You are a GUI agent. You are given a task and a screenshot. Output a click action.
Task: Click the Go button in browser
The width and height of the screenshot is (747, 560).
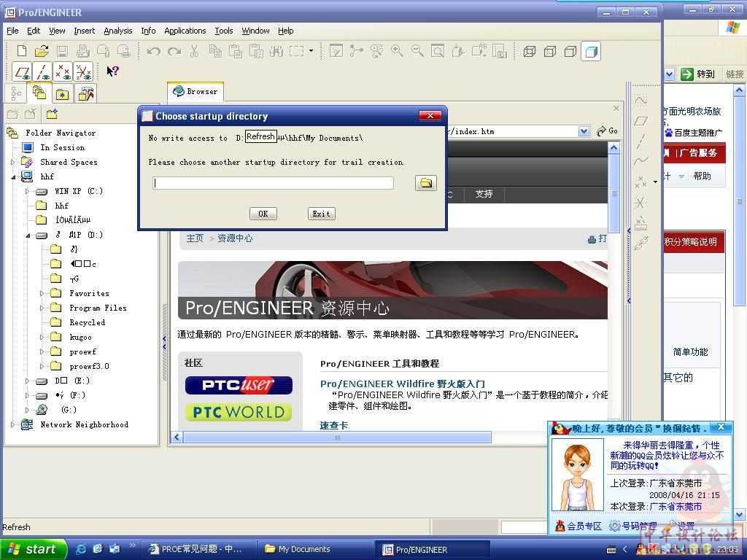click(x=608, y=131)
